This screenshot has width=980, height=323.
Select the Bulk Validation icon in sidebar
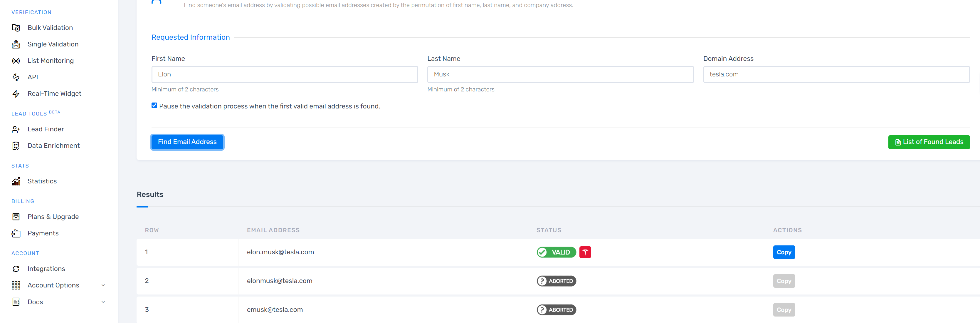pyautogui.click(x=16, y=27)
